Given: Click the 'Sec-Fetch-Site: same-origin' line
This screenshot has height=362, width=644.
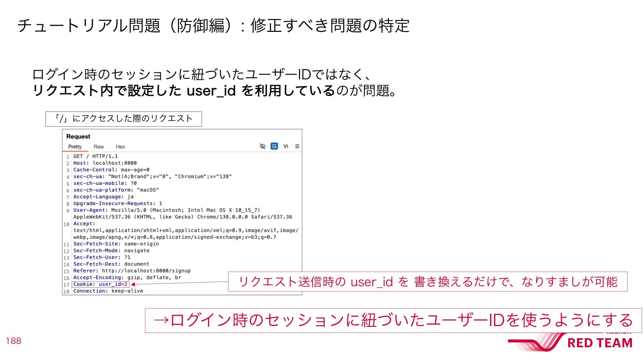Looking at the screenshot, I should point(116,243).
